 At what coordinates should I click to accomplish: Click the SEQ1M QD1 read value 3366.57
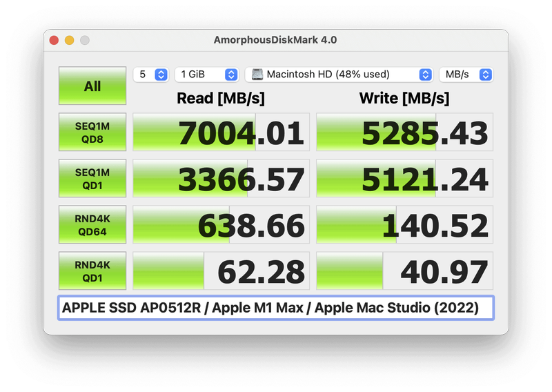point(219,179)
